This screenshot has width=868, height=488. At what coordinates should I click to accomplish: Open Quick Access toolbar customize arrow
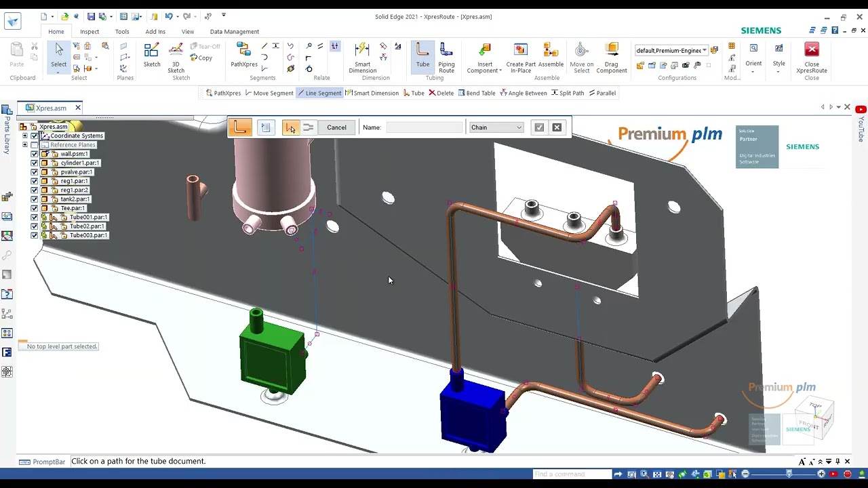point(224,16)
